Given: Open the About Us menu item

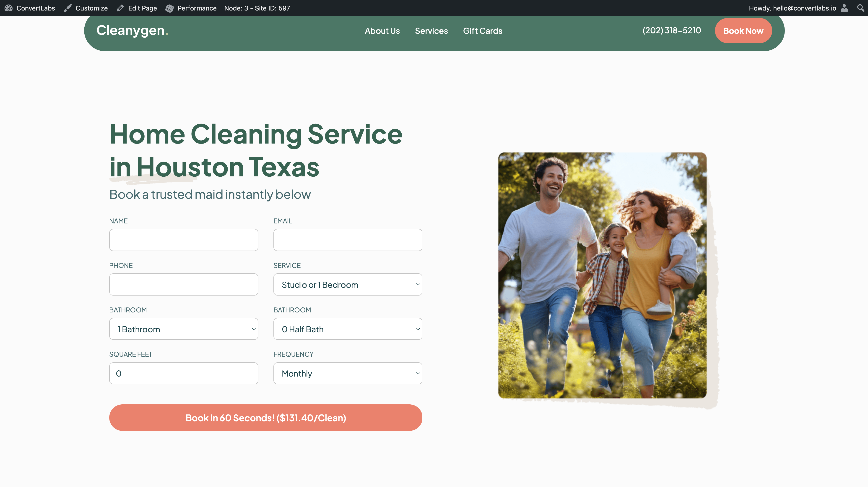Looking at the screenshot, I should [382, 31].
